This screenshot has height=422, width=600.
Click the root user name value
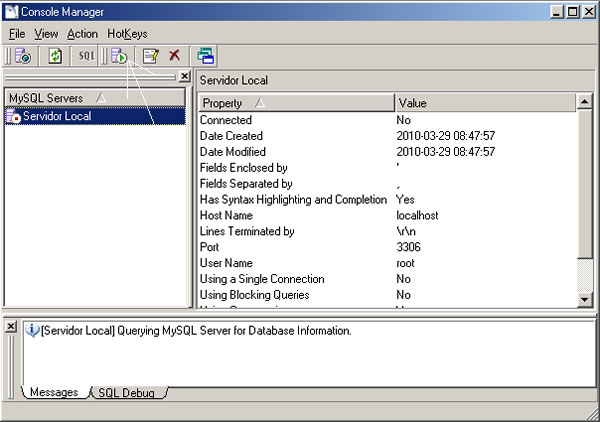[405, 263]
